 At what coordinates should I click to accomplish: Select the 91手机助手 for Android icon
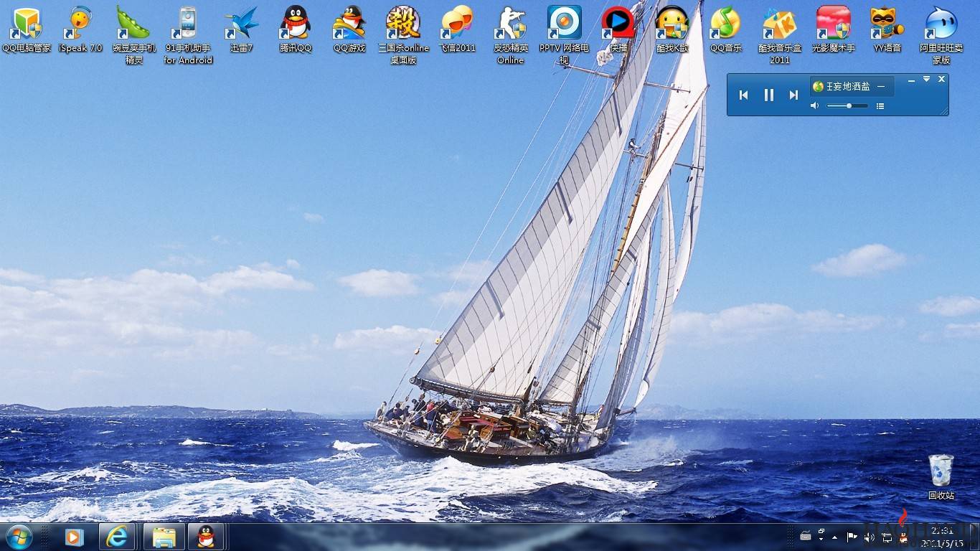coord(188,36)
